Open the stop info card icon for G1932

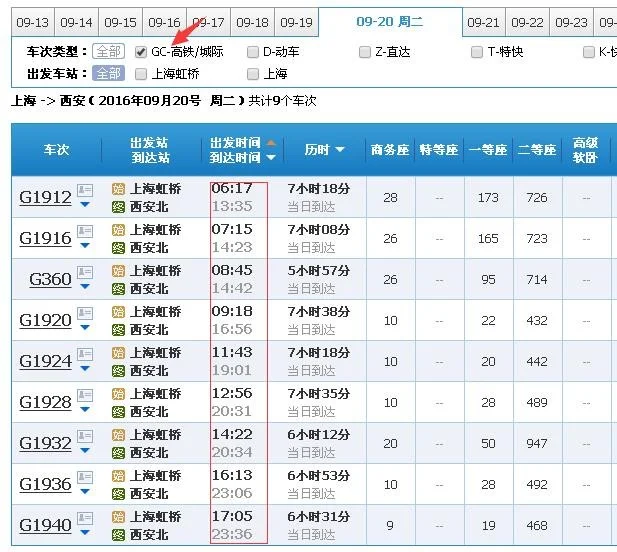click(85, 436)
